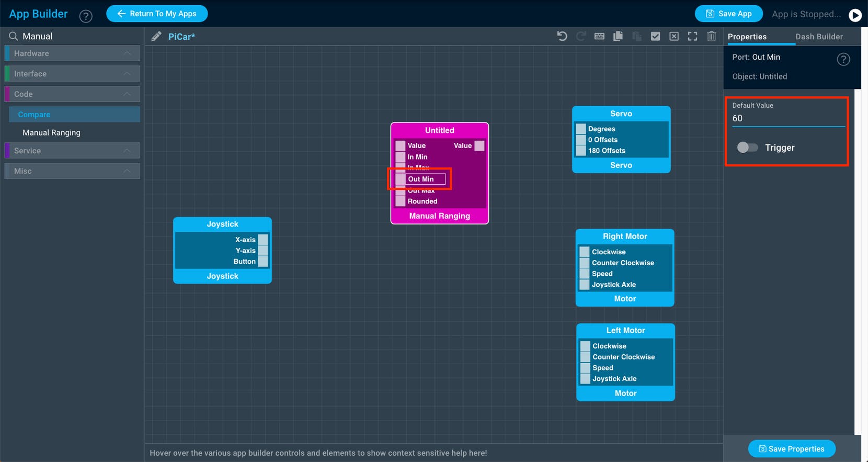The width and height of the screenshot is (868, 462).
Task: Click the fit-to-screen frame icon
Action: point(693,36)
